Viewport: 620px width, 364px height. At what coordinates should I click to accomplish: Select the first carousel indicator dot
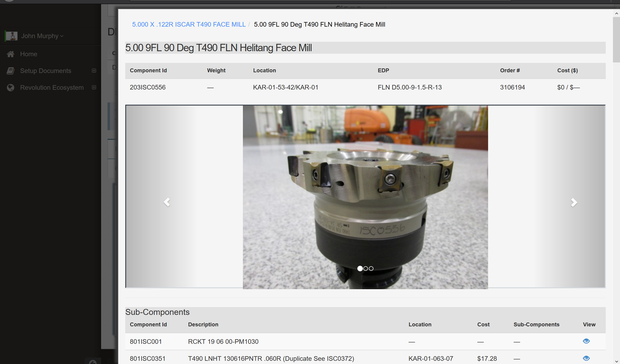point(360,268)
